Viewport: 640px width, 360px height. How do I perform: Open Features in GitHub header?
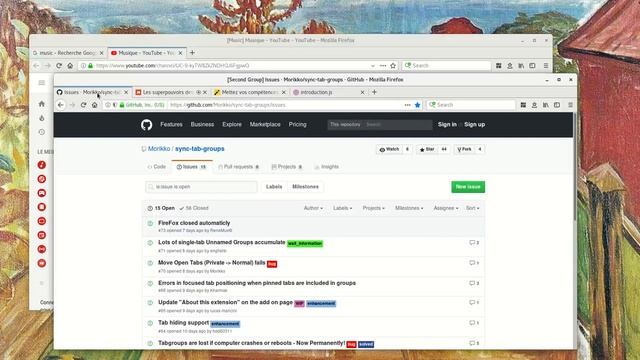(x=171, y=124)
